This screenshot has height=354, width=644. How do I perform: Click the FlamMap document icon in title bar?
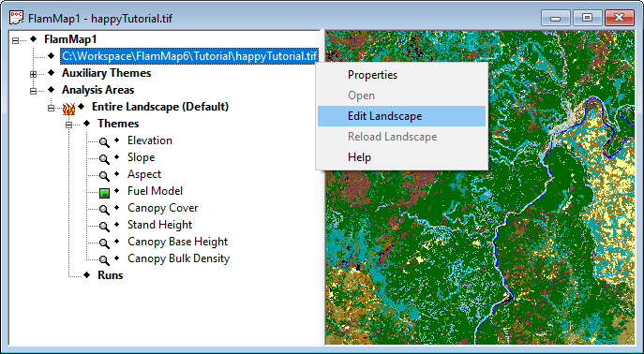tap(17, 18)
